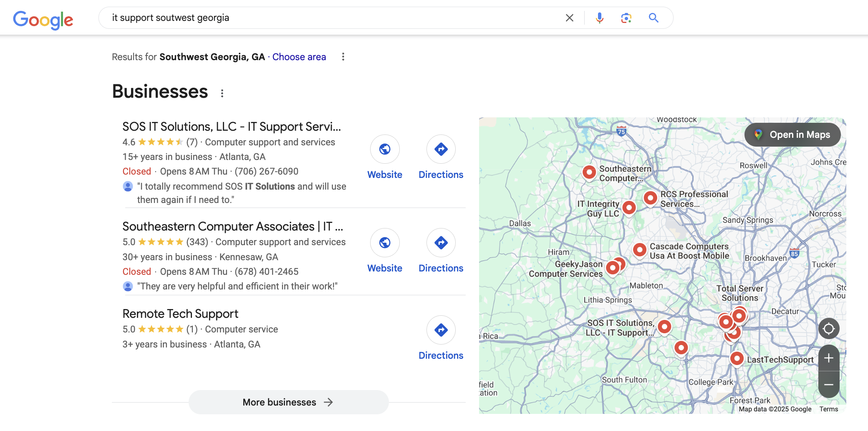Open SOS IT Solutions website globe icon
The height and width of the screenshot is (431, 868).
point(385,149)
